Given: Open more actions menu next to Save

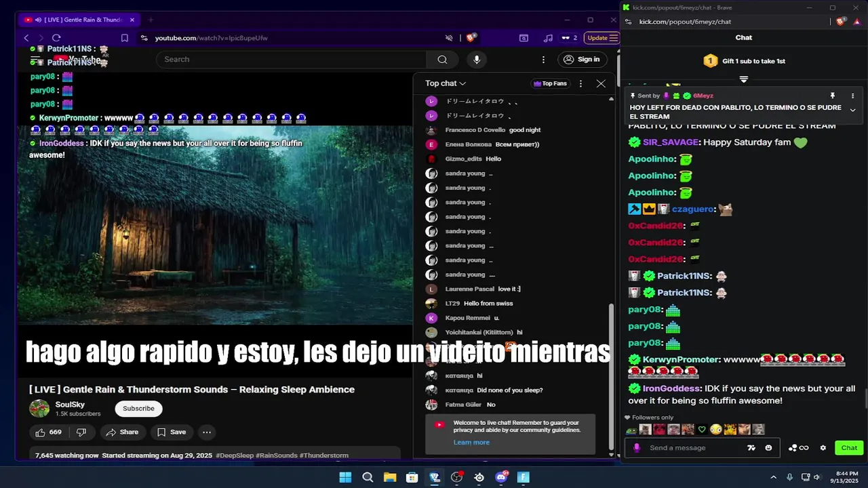Looking at the screenshot, I should point(207,432).
